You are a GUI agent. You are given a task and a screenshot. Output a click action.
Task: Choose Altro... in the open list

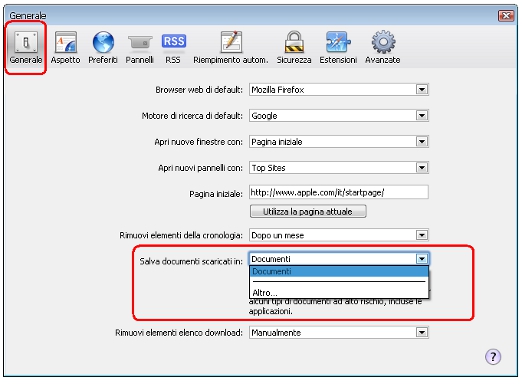[x=339, y=293]
